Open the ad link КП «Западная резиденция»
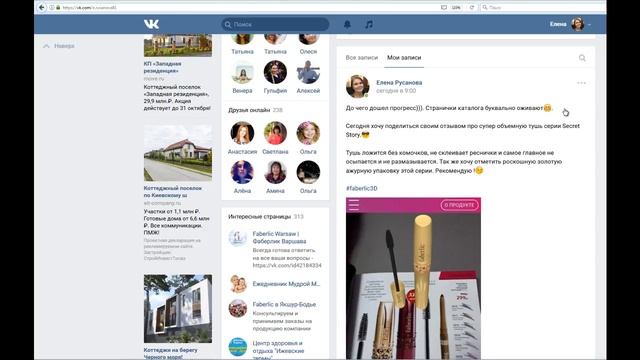Screen dimensions: 640x360 (162, 67)
